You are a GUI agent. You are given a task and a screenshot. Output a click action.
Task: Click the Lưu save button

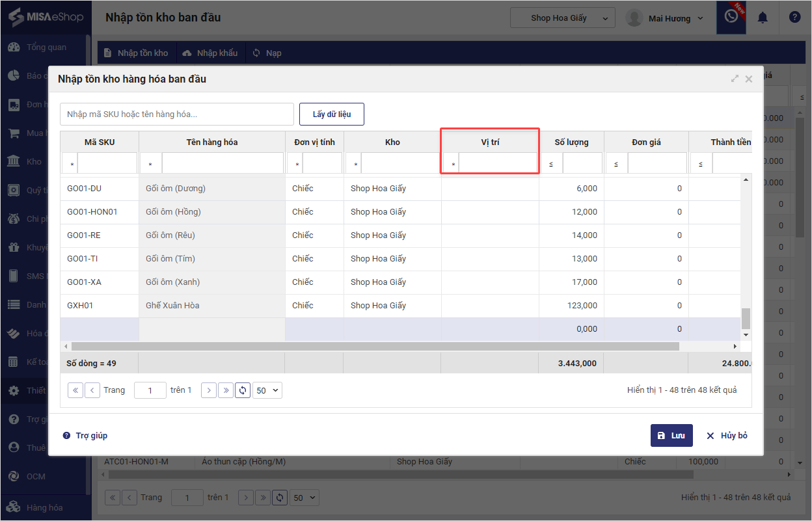pos(671,436)
